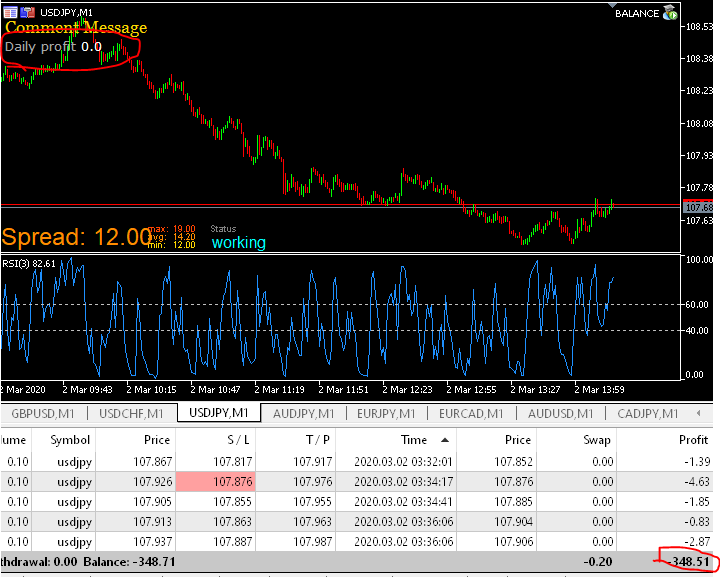Click the depth of market icon beside USDJPY,M1

click(x=28, y=12)
